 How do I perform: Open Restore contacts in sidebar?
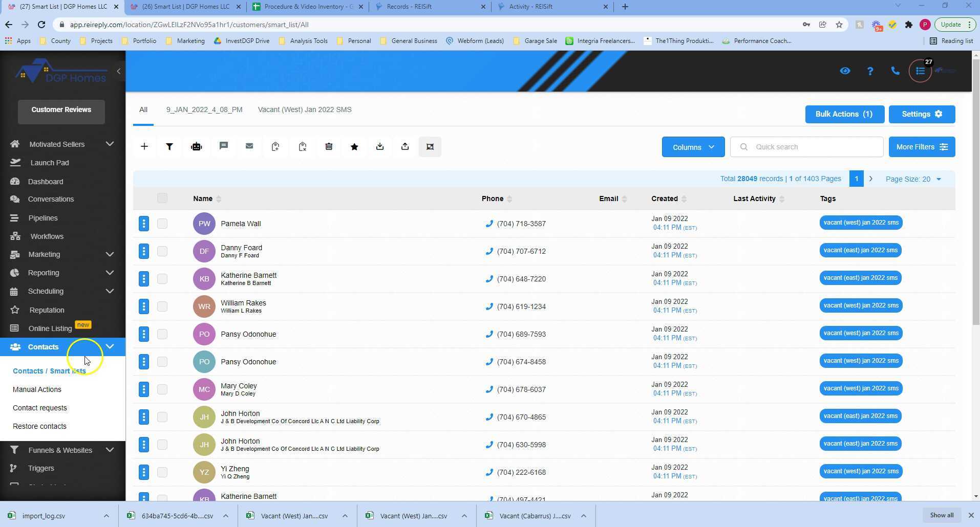(x=39, y=426)
